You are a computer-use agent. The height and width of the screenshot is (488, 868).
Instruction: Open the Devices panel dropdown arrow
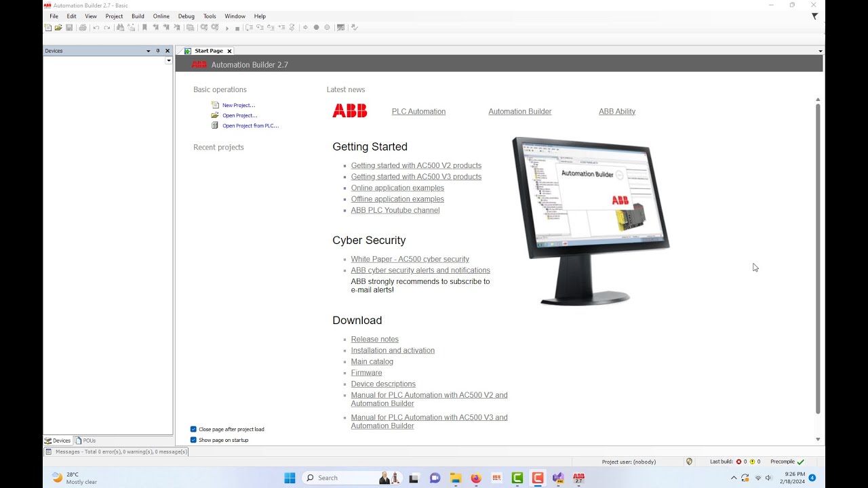coord(149,51)
